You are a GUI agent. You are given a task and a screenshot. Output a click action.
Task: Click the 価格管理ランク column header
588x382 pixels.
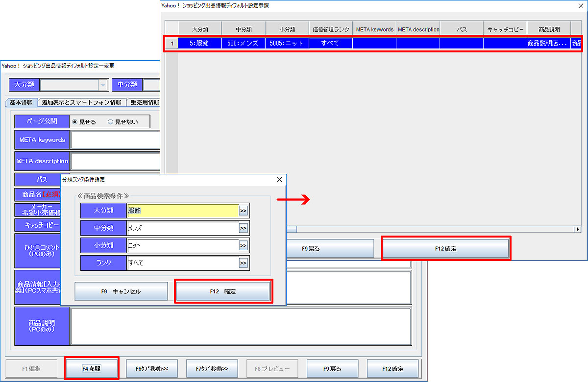[x=330, y=29]
